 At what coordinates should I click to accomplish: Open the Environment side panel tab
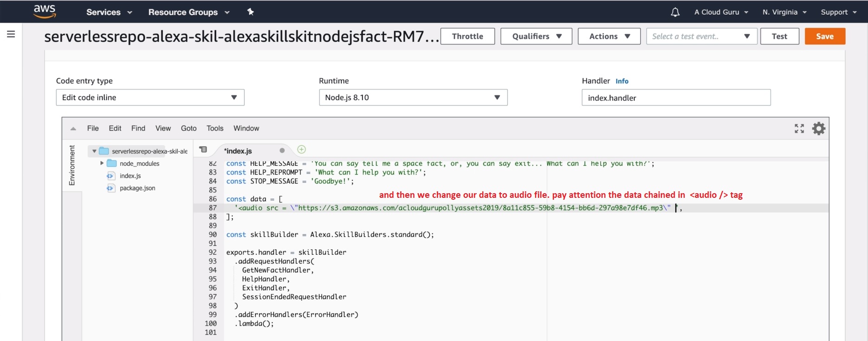[72, 165]
